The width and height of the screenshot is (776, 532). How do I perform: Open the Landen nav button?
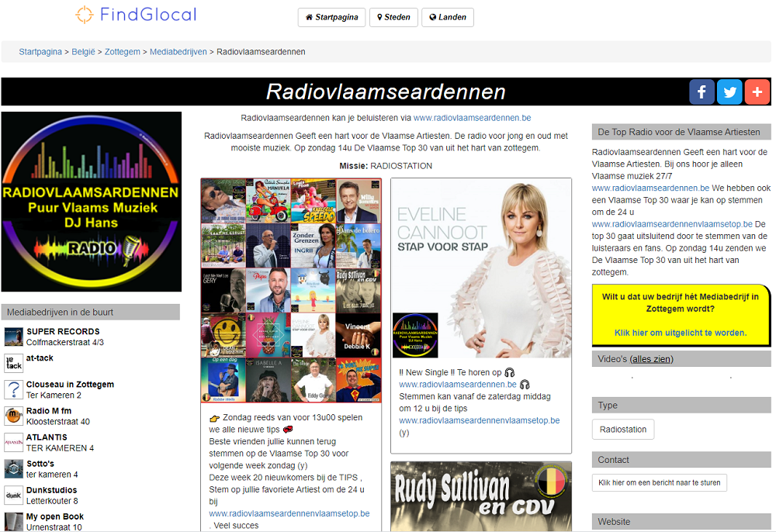tap(448, 17)
